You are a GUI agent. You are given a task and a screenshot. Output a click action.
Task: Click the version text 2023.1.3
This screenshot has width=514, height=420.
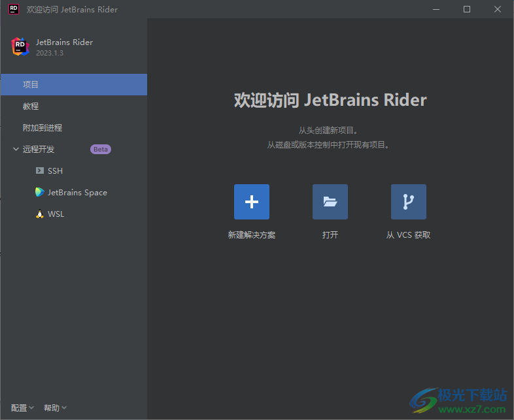[50, 53]
